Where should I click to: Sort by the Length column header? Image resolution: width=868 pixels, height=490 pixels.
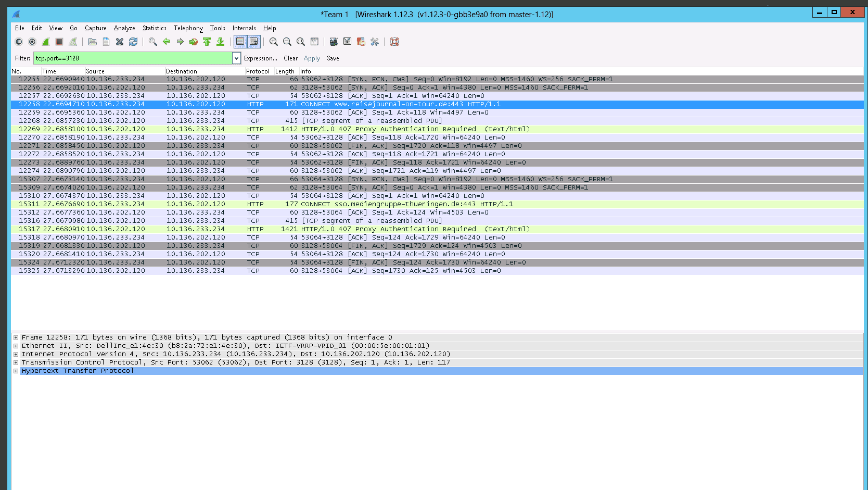[x=287, y=71]
